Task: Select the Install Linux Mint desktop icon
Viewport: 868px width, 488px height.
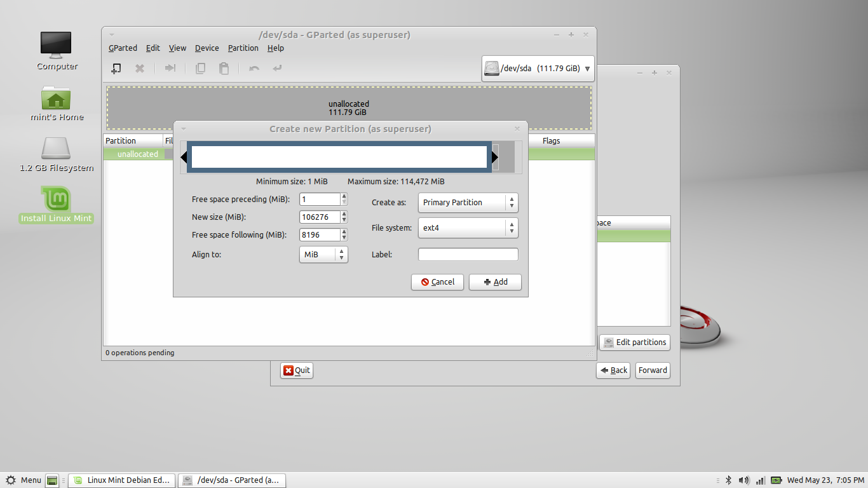Action: click(57, 205)
